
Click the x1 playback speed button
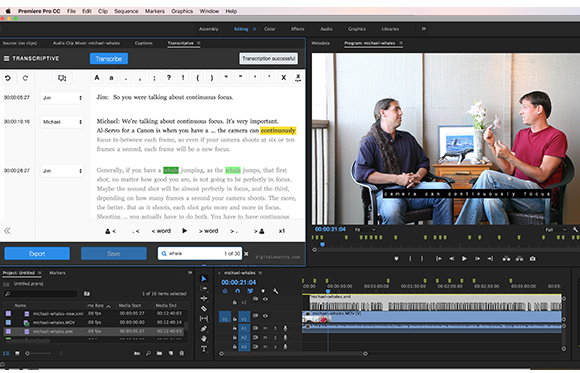click(x=282, y=231)
